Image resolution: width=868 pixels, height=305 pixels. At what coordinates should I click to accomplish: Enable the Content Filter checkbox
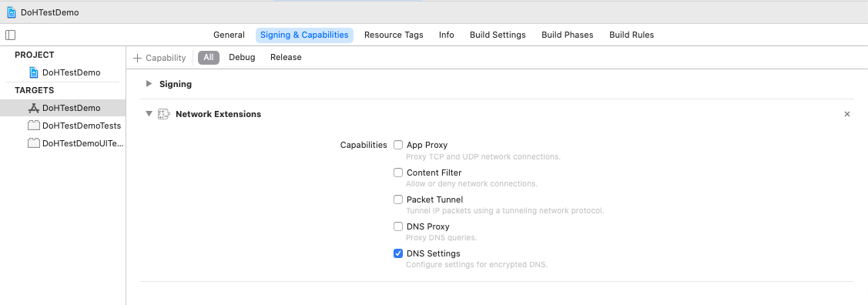[398, 173]
